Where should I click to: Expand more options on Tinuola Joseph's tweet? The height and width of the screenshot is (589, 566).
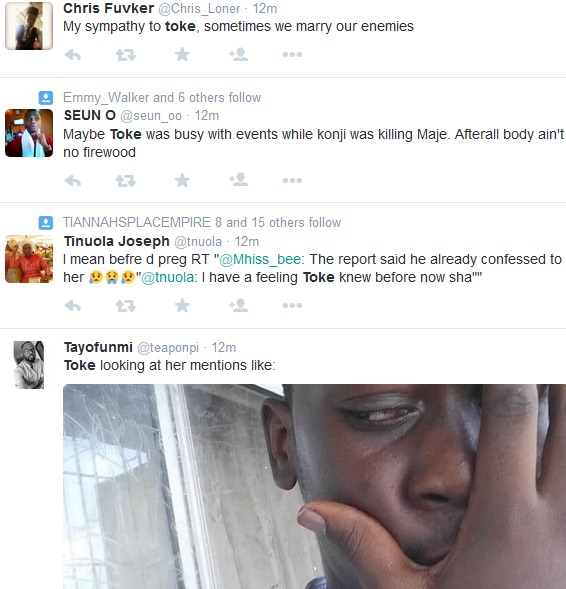pos(292,306)
